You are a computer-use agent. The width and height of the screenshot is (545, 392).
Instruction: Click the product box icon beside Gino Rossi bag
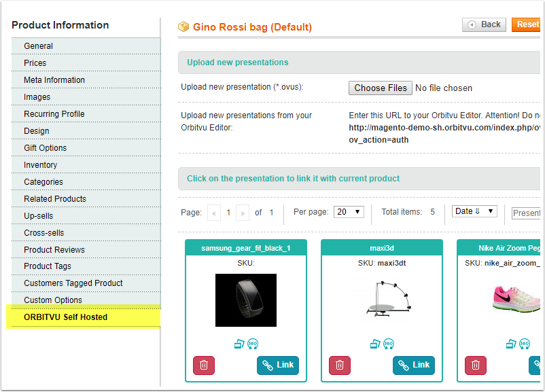183,26
